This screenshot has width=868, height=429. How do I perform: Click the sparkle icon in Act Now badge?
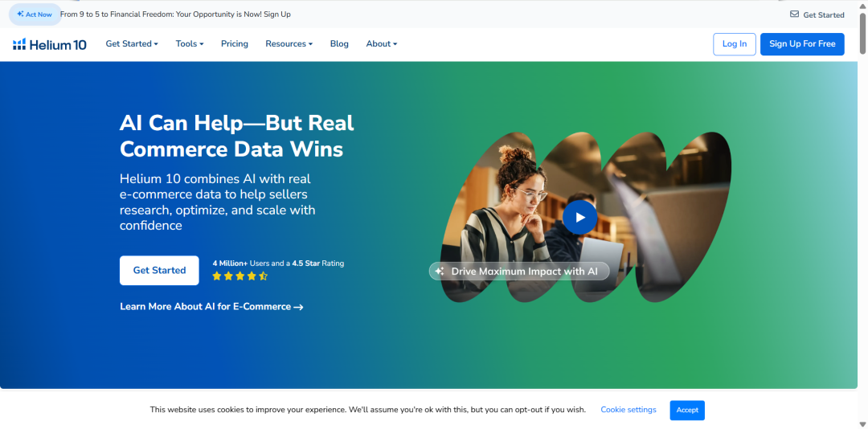(20, 14)
